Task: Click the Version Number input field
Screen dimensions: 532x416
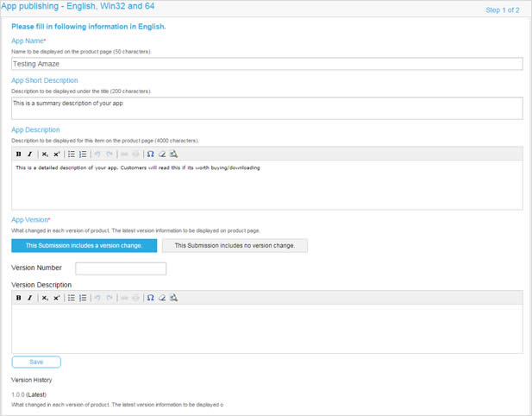Action: [x=121, y=268]
